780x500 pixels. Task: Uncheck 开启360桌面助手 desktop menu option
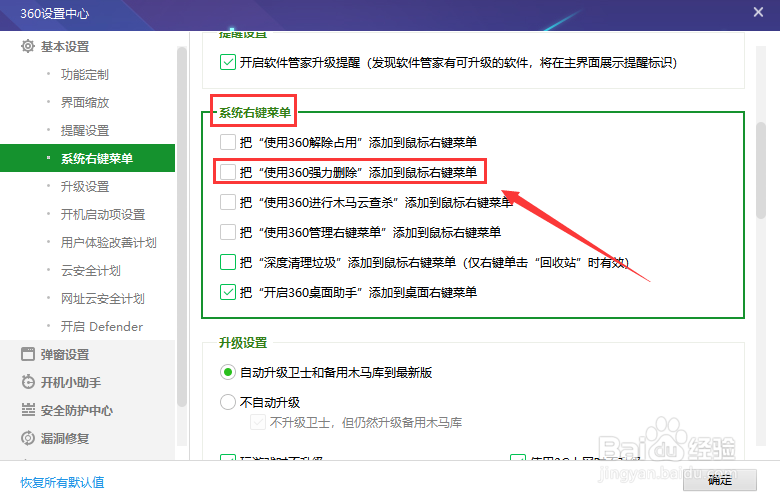click(228, 292)
